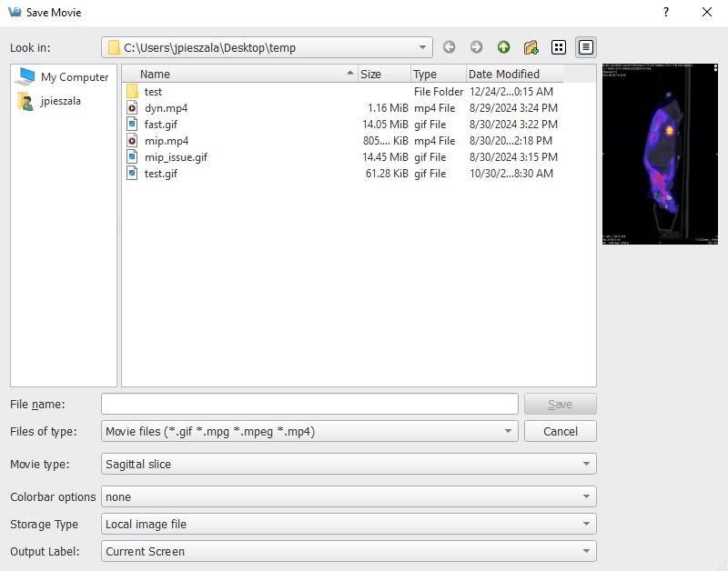The height and width of the screenshot is (571, 728).
Task: Select the fast.gif file name
Action: click(x=161, y=125)
